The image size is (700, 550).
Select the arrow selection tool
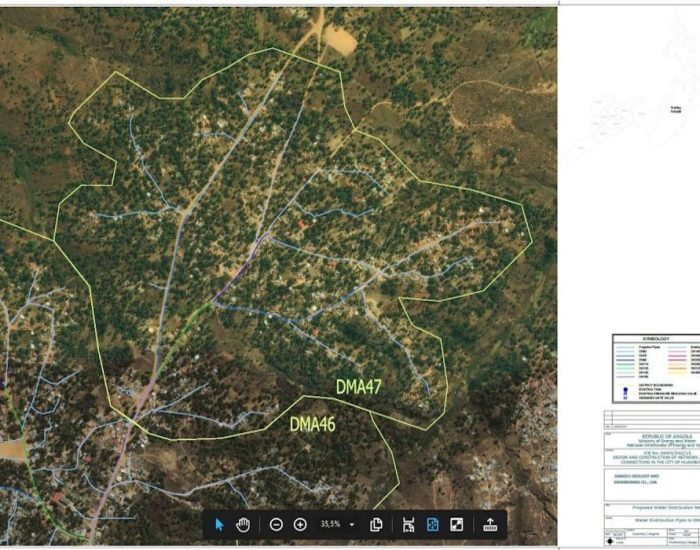[x=220, y=524]
